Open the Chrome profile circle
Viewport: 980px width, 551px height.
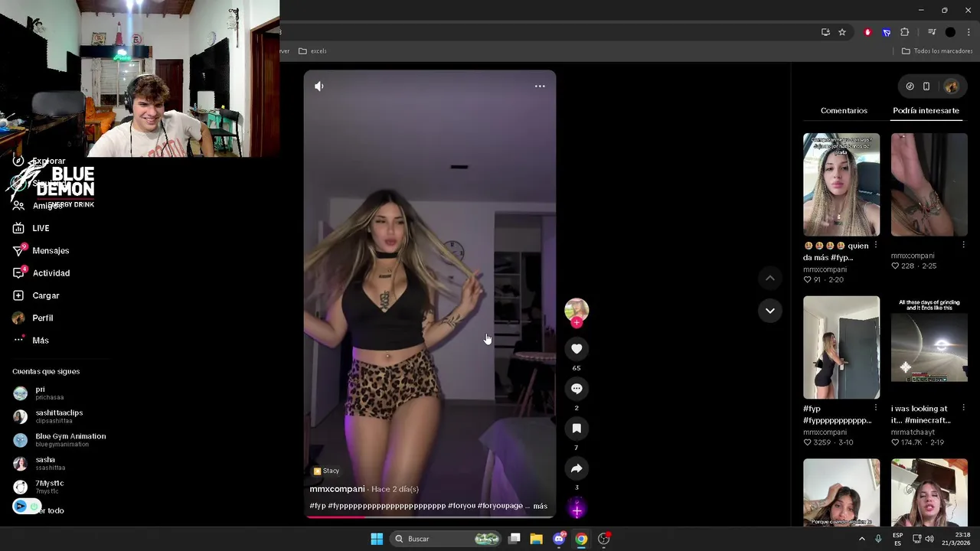coord(950,32)
